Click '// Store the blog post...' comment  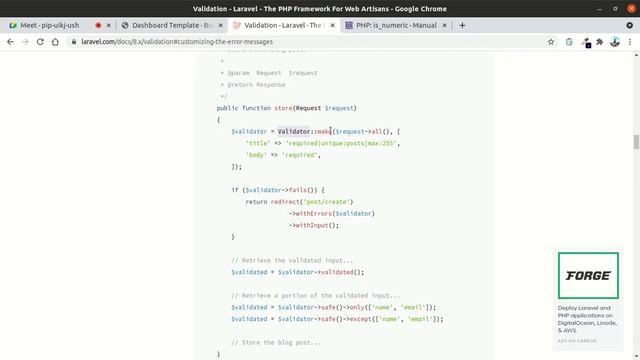[x=276, y=342]
